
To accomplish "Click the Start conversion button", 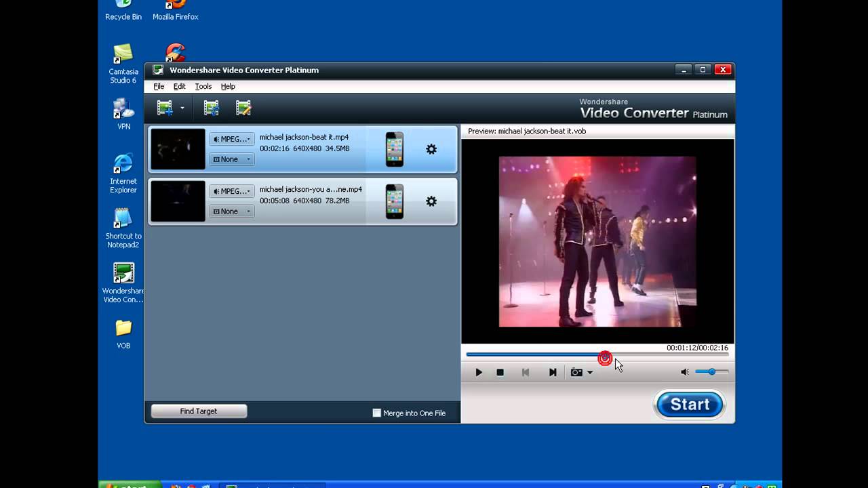I will point(690,405).
